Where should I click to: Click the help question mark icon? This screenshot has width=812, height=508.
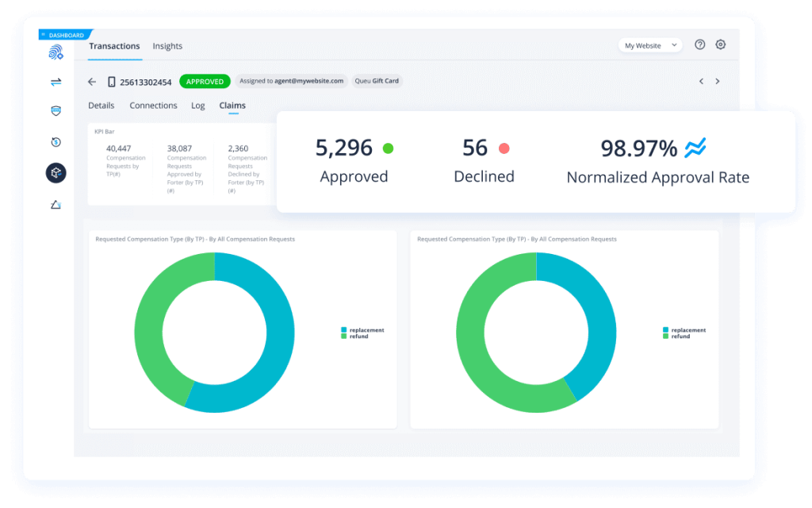point(699,45)
